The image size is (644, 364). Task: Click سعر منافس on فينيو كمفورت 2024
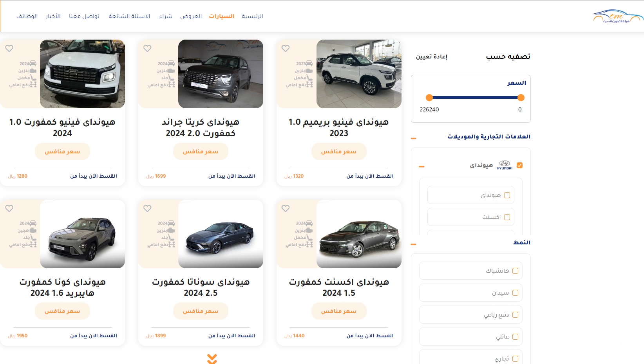[x=62, y=151]
